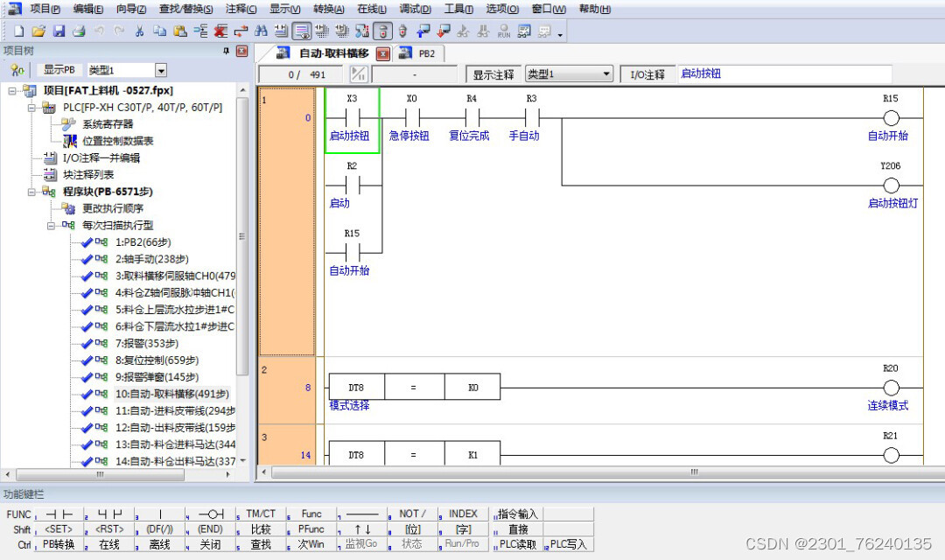Select program block 7:报警(353步)

pos(146,344)
